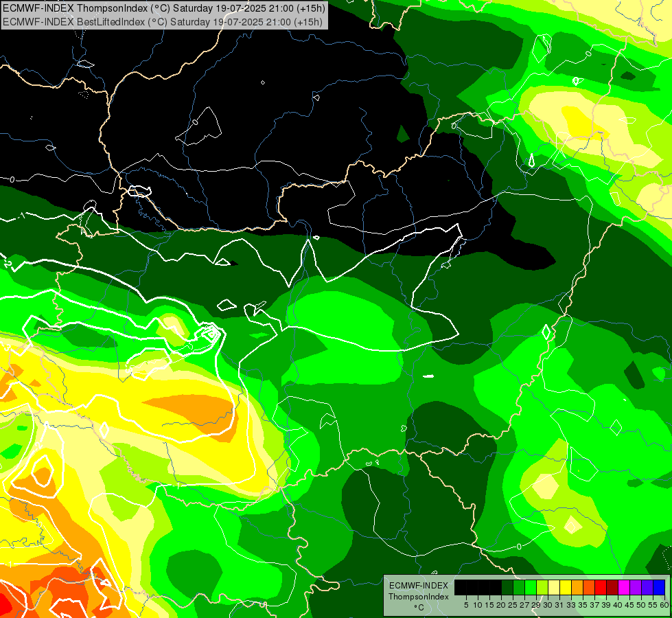Select the yellow-green 29-30 legend swatch
Viewport: 672px width, 618px height.
[542, 587]
